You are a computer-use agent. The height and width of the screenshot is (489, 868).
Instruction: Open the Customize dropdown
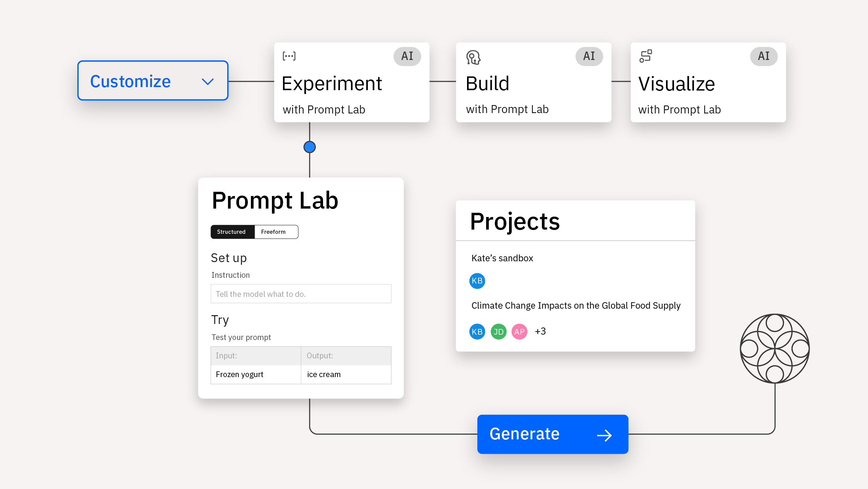pyautogui.click(x=152, y=81)
